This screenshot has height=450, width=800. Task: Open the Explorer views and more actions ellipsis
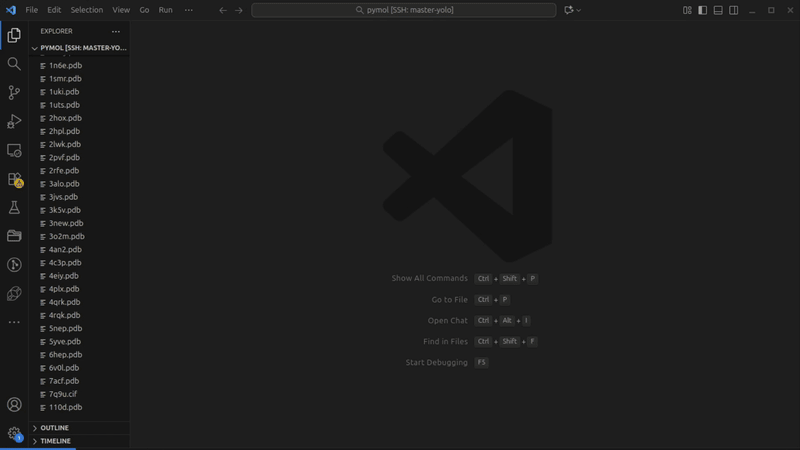tap(116, 31)
